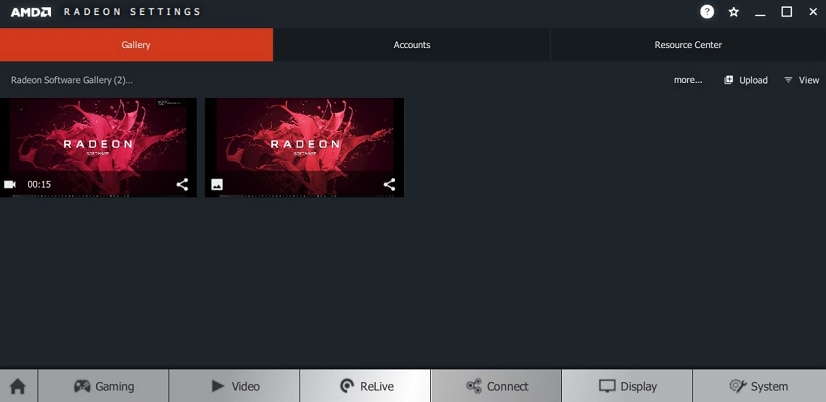The image size is (826, 402).
Task: Select the ReLive section
Action: click(365, 386)
